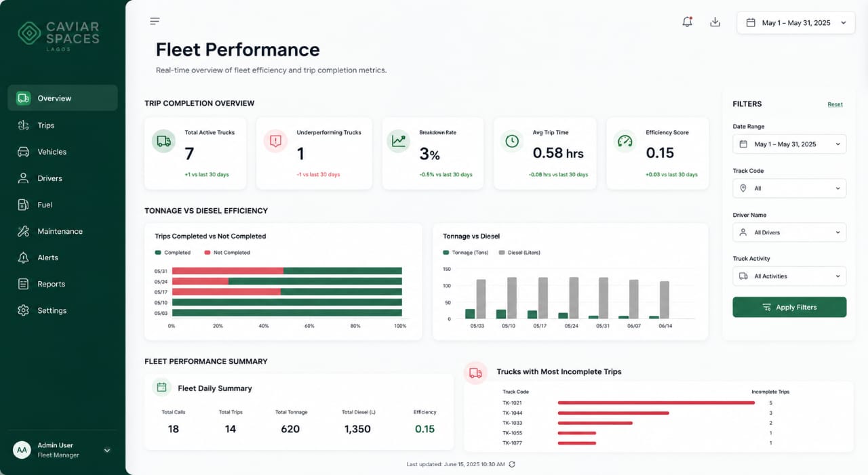868x475 pixels.
Task: Open the notifications bell
Action: (x=687, y=22)
